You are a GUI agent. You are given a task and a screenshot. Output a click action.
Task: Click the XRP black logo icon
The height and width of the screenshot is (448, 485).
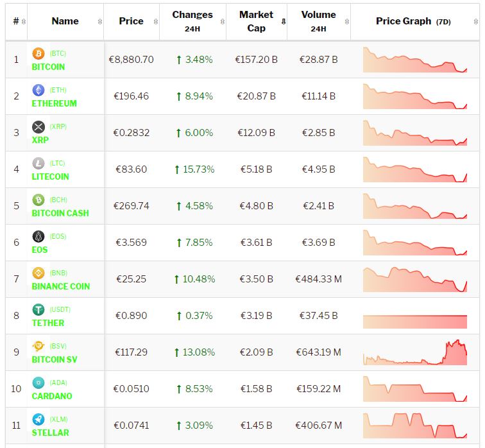[x=38, y=126]
